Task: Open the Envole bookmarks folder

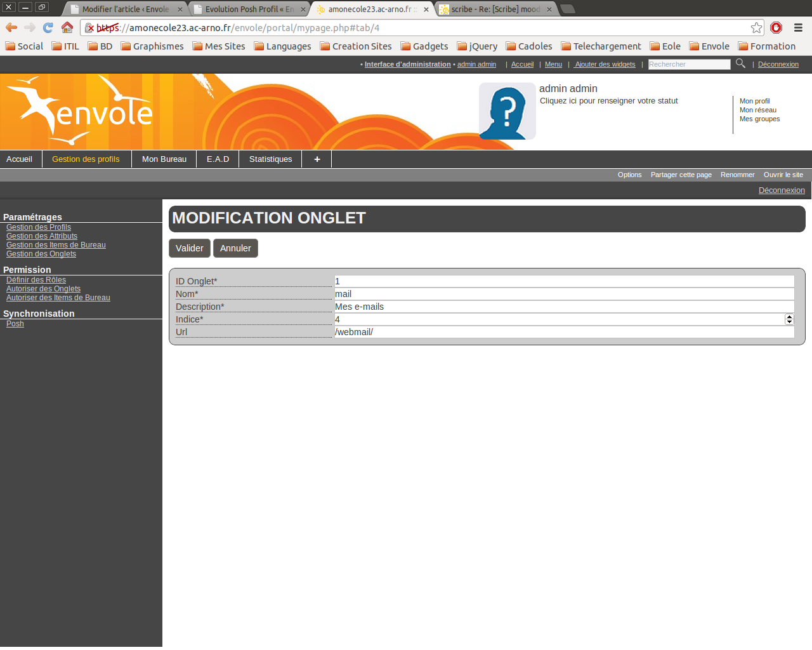Action: point(709,46)
